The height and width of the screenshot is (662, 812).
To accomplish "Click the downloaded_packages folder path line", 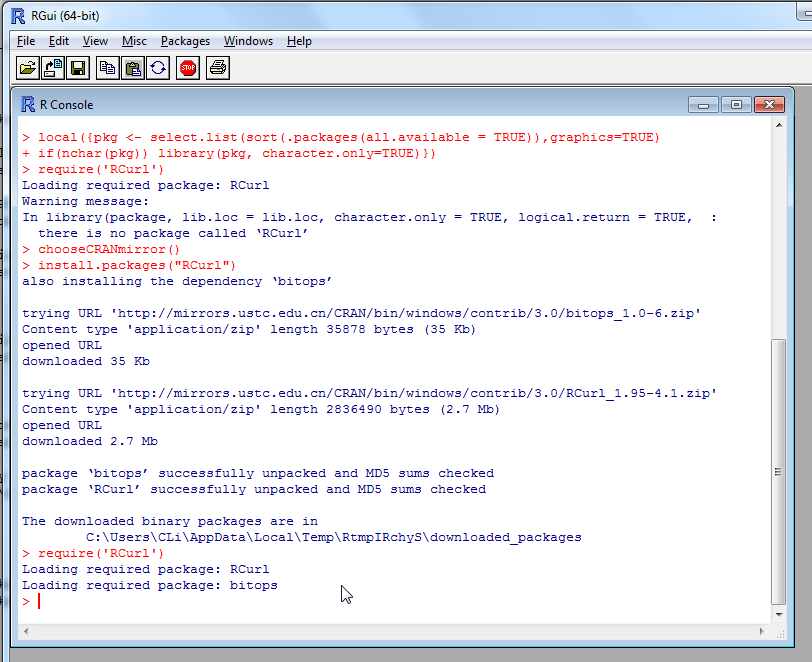I will coord(334,537).
